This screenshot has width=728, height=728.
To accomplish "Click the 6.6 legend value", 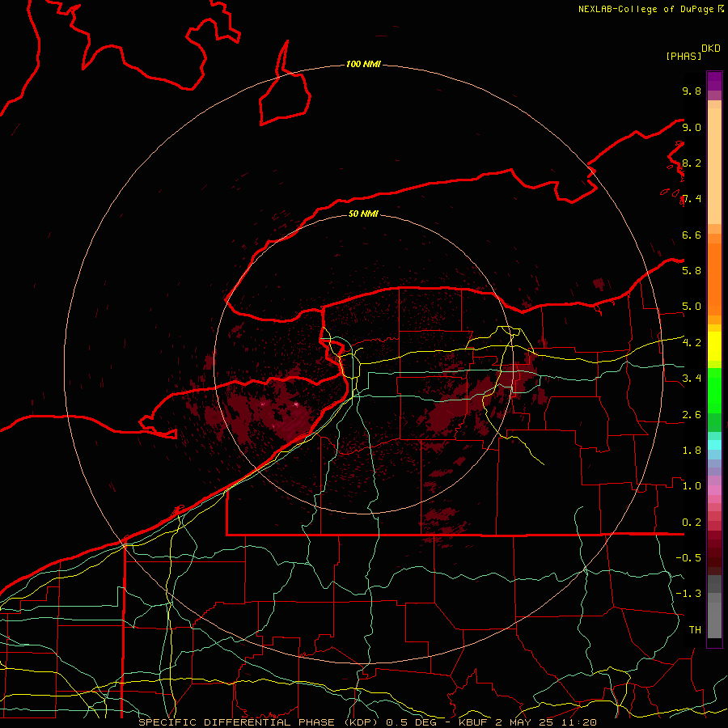I will [692, 235].
